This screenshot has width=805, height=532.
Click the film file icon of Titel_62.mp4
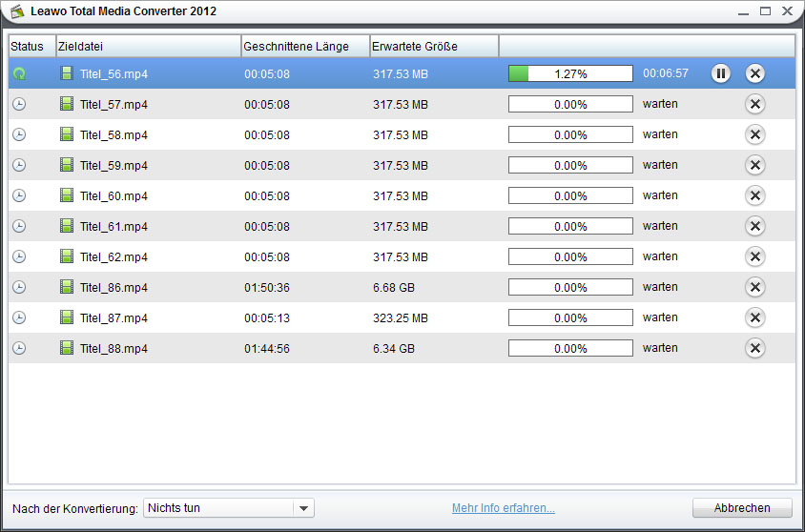[x=66, y=256]
